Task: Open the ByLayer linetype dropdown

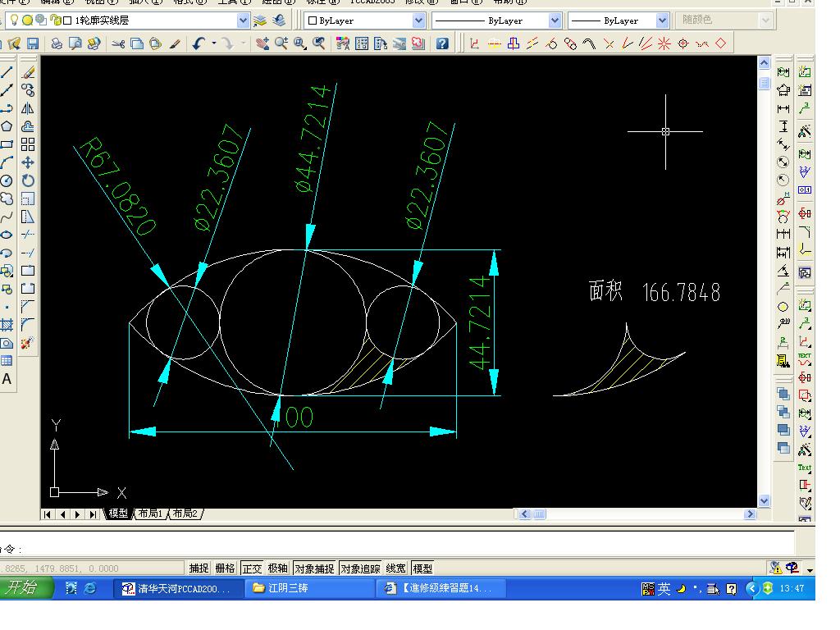Action: coord(555,21)
